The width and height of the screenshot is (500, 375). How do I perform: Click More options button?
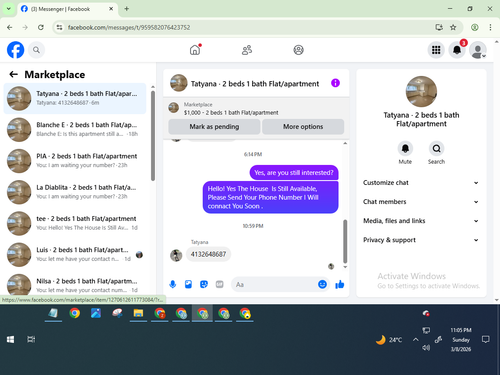click(303, 127)
